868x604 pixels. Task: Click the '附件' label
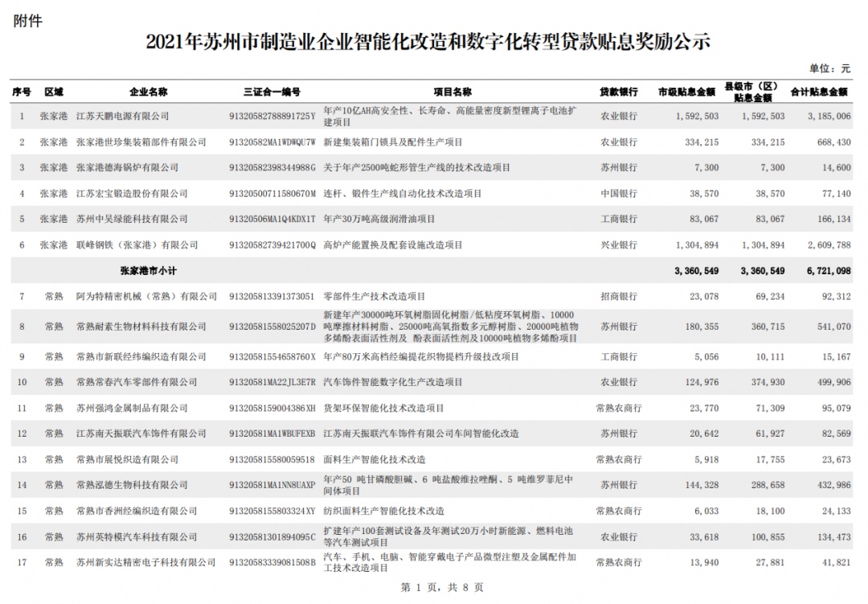[x=27, y=21]
